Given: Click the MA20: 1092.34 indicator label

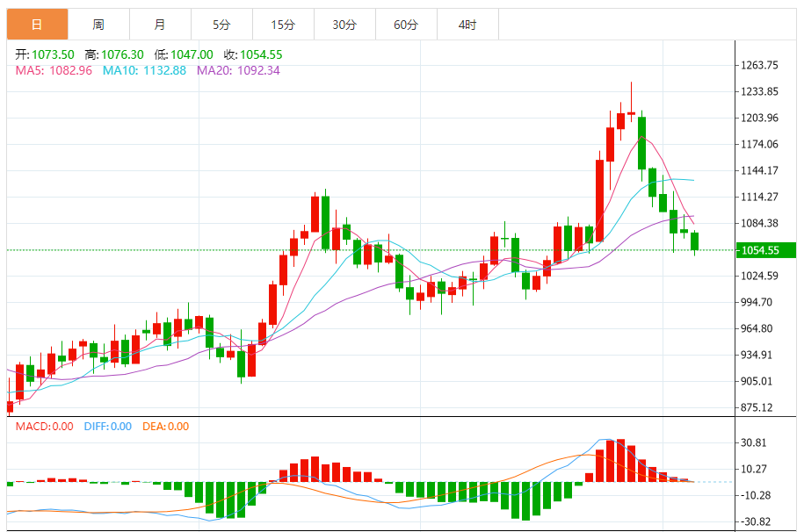Looking at the screenshot, I should (238, 70).
